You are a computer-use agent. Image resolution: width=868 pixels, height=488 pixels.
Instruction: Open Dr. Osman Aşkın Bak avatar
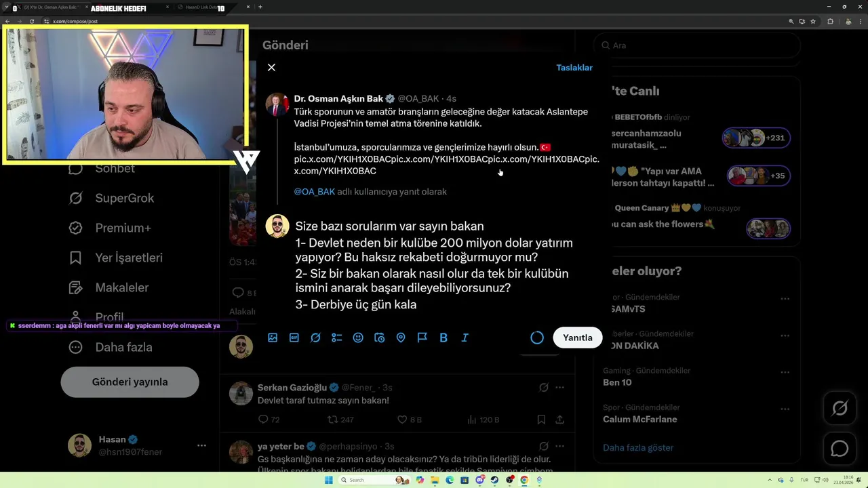tap(277, 105)
